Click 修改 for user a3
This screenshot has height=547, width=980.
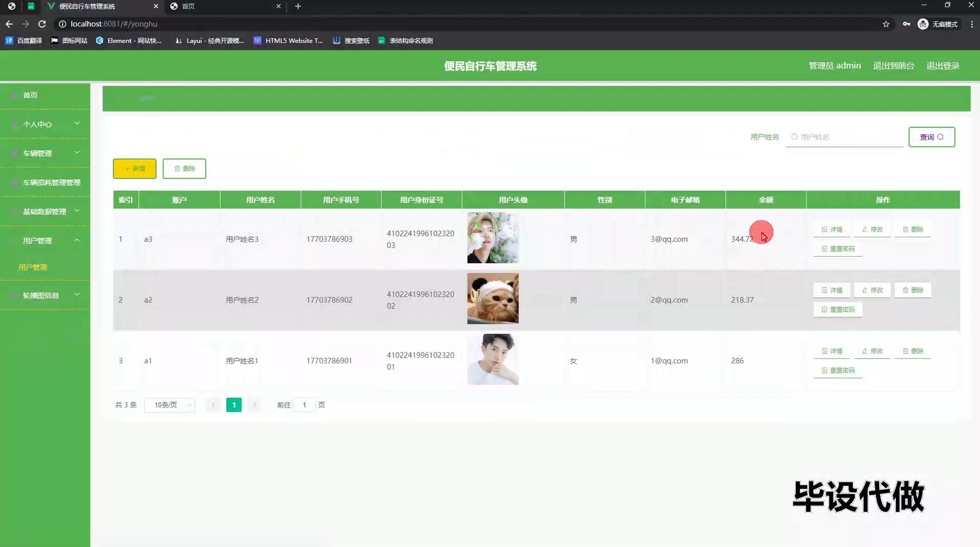(872, 230)
